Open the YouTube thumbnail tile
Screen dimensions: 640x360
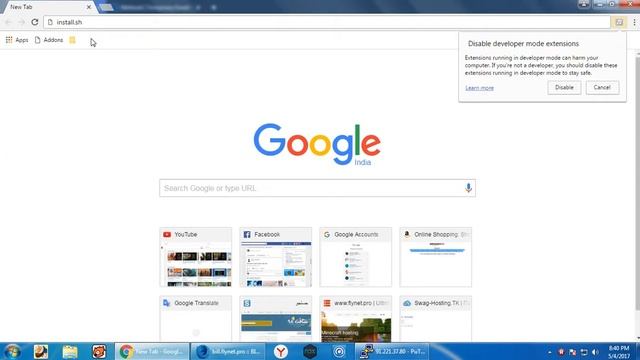tap(196, 257)
